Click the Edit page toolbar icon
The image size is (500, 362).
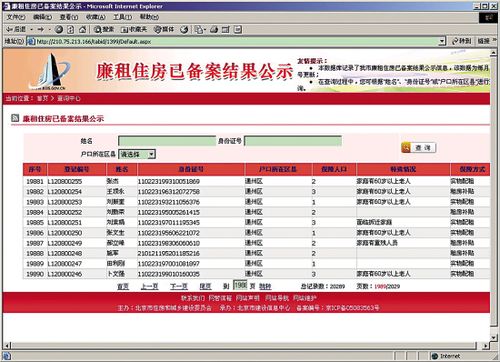tap(226, 29)
